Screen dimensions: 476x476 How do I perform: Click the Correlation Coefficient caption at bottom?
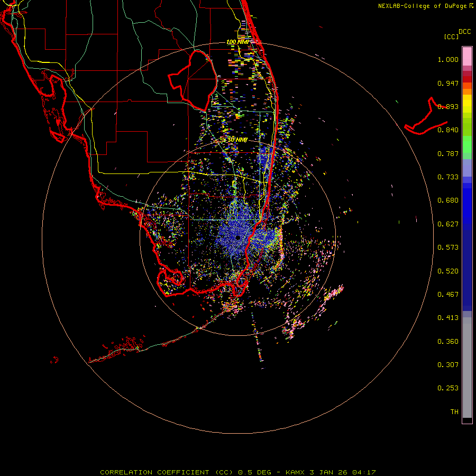point(238,472)
